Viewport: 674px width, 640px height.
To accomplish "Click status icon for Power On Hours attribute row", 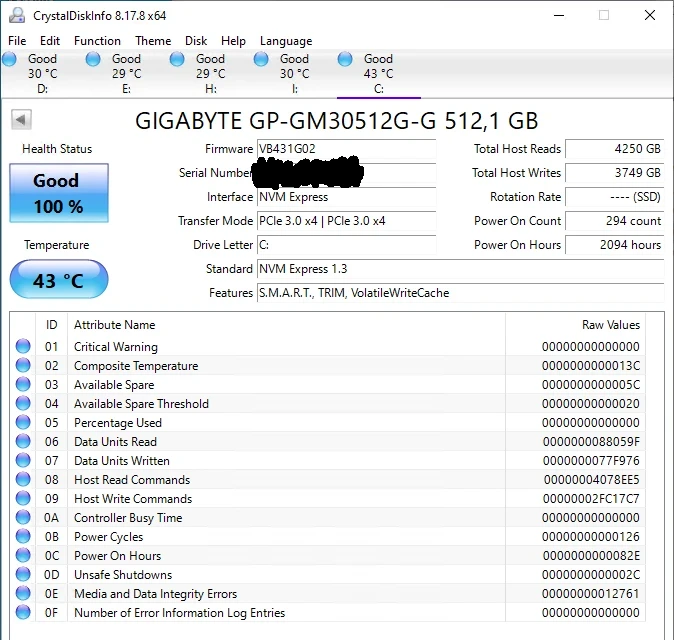I will pyautogui.click(x=23, y=555).
